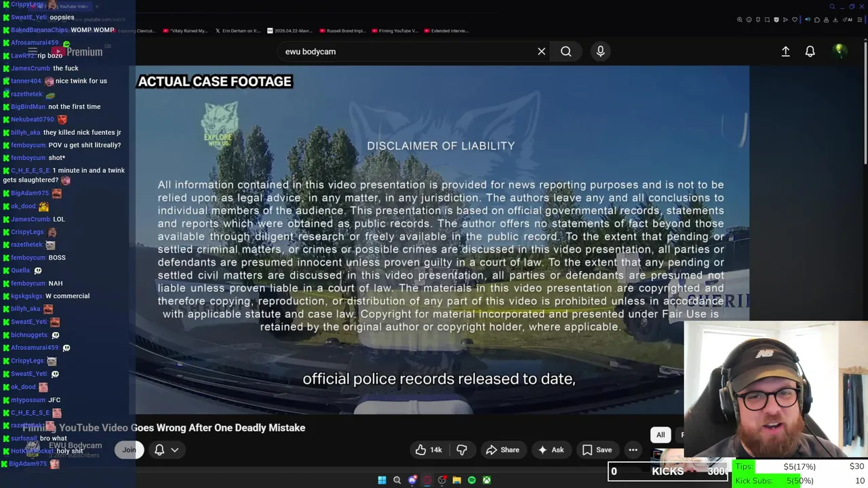This screenshot has height=488, width=868.
Task: Open the extensions cube icon
Action: tap(817, 20)
